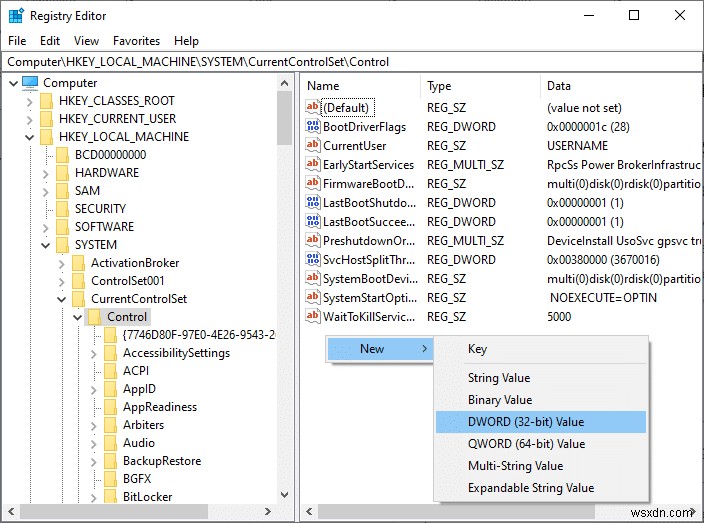
Task: Collapse the CurrentControlSet key
Action: coord(62,299)
